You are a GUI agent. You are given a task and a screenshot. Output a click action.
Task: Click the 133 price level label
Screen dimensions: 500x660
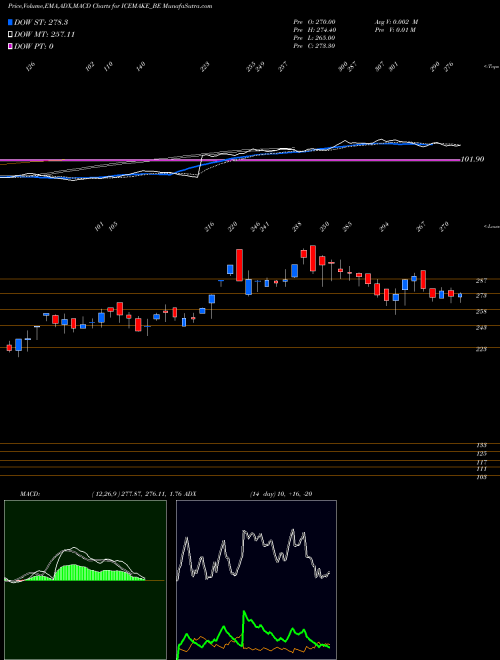pos(482,445)
